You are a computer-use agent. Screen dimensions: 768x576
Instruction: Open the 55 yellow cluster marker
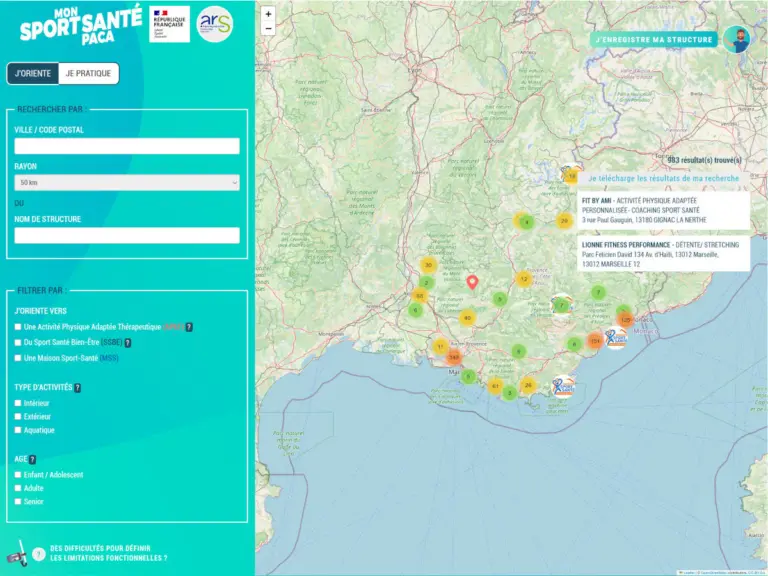click(x=420, y=296)
